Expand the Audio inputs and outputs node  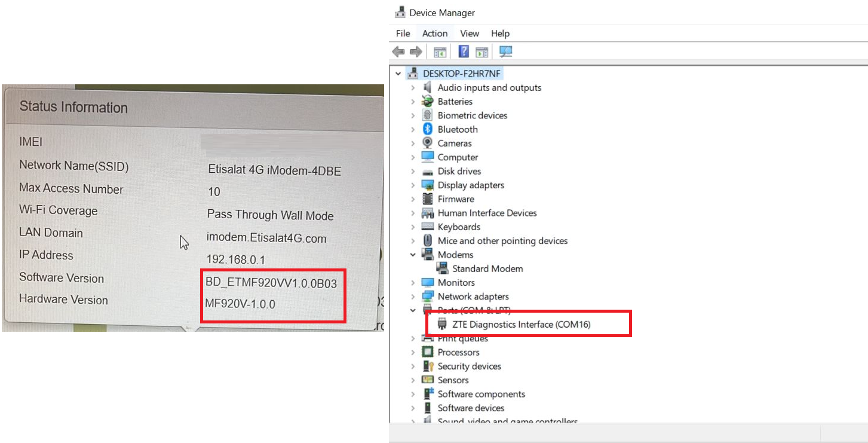413,87
